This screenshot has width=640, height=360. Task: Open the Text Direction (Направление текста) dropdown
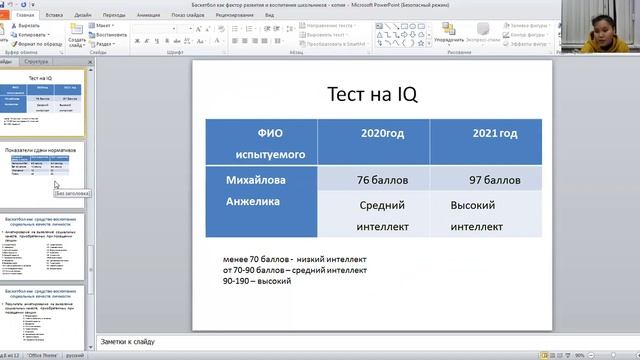(328, 26)
